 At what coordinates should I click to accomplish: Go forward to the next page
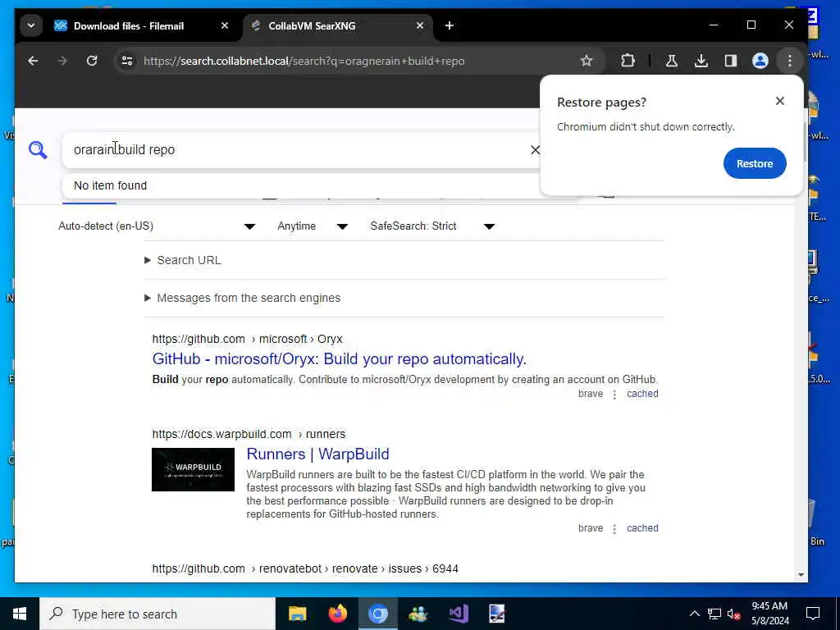coord(62,61)
